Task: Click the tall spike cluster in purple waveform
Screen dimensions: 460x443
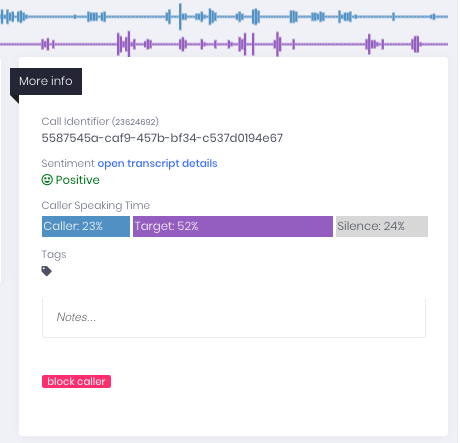Action: click(x=125, y=44)
